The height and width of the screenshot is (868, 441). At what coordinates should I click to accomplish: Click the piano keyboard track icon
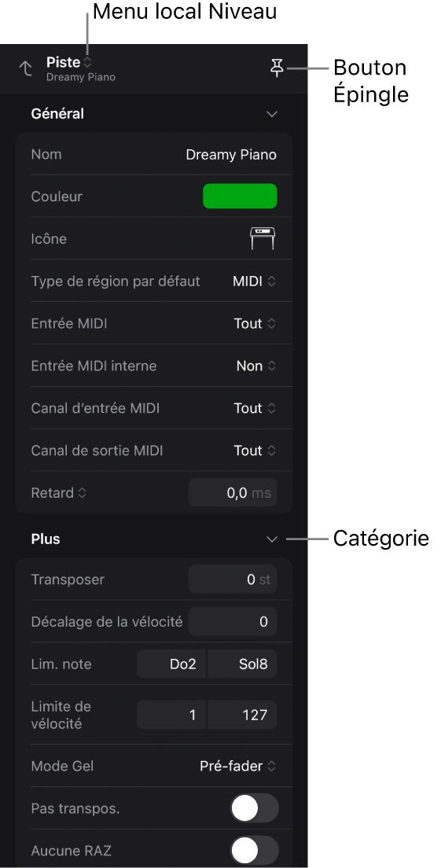(263, 238)
